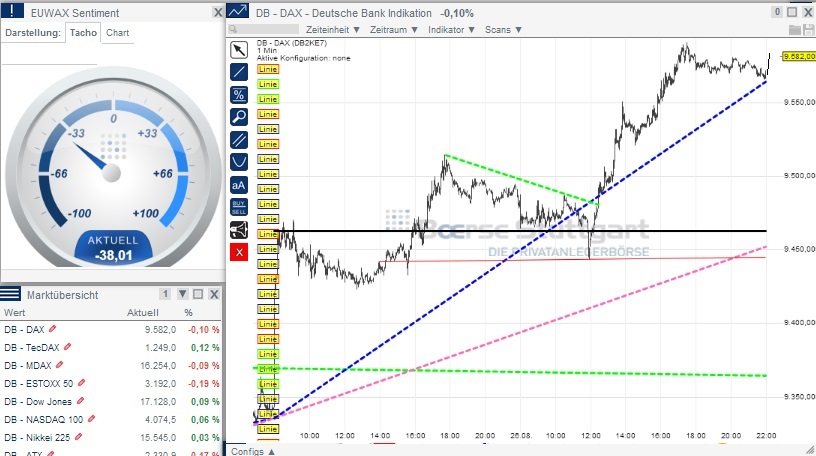Click the Wert column header

[15, 313]
